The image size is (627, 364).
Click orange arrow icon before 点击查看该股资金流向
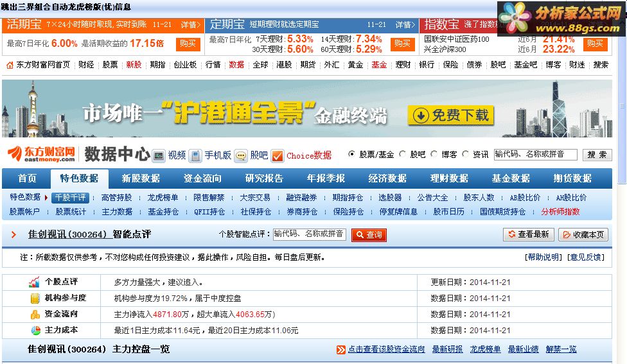(x=340, y=350)
